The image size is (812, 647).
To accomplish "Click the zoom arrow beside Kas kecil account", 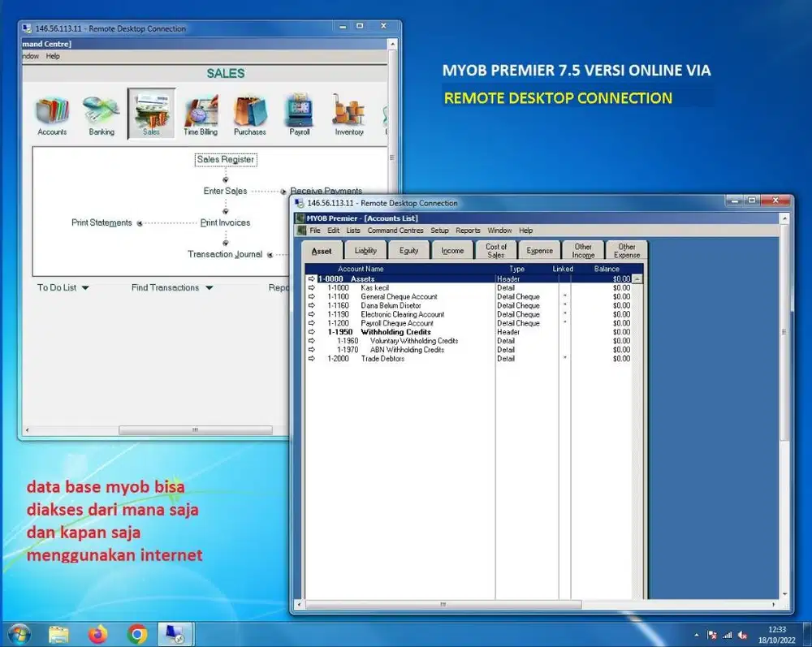I will tap(309, 287).
